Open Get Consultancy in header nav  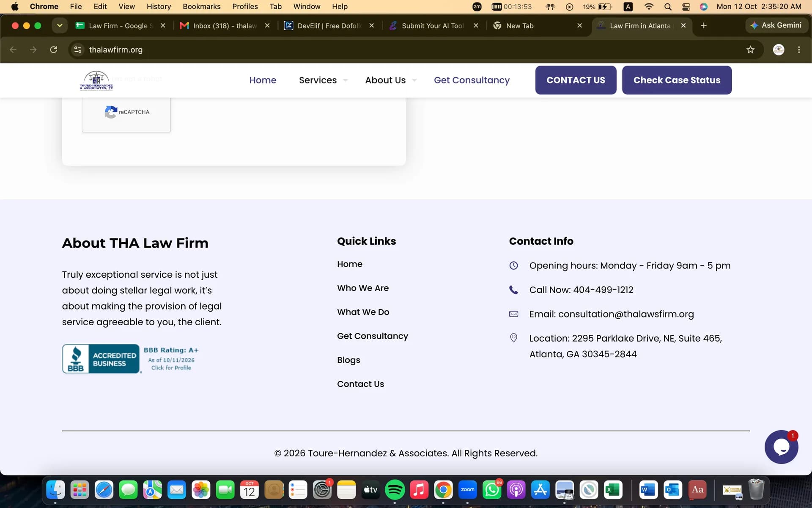[x=472, y=80]
